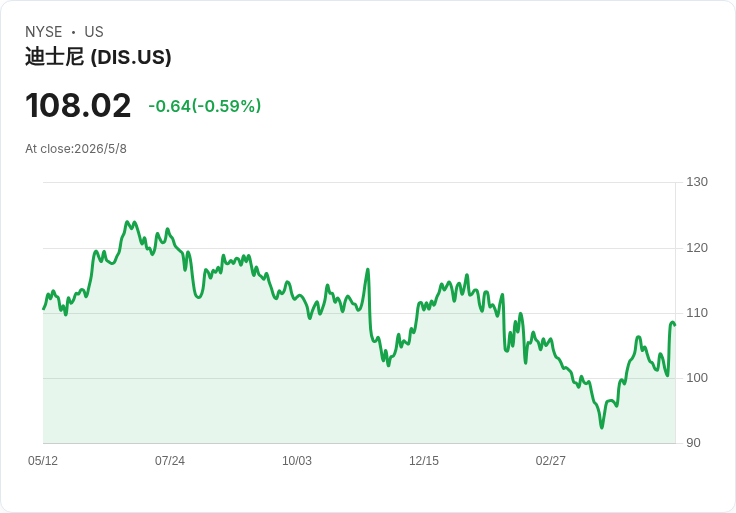Viewport: 736px width, 513px height.
Task: Click the 120 price axis label
Action: point(697,248)
